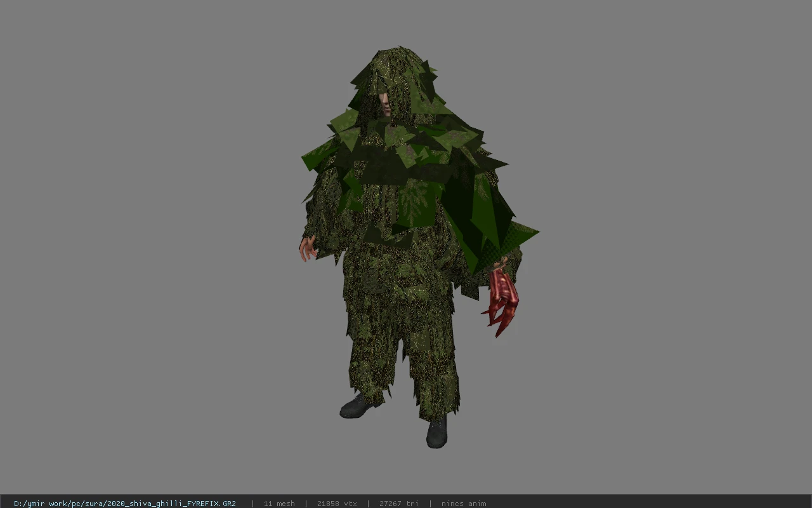This screenshot has height=508, width=812.
Task: Click the '11 mesh' status entry
Action: click(279, 504)
